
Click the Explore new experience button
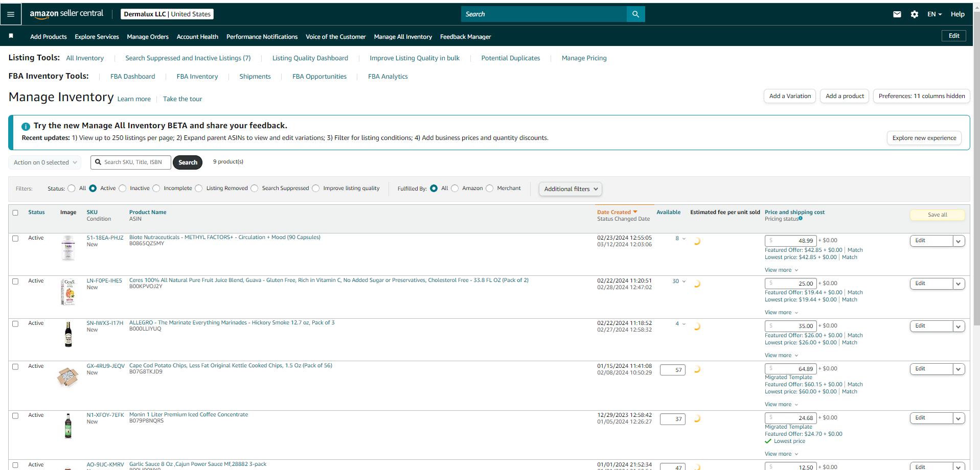click(924, 138)
